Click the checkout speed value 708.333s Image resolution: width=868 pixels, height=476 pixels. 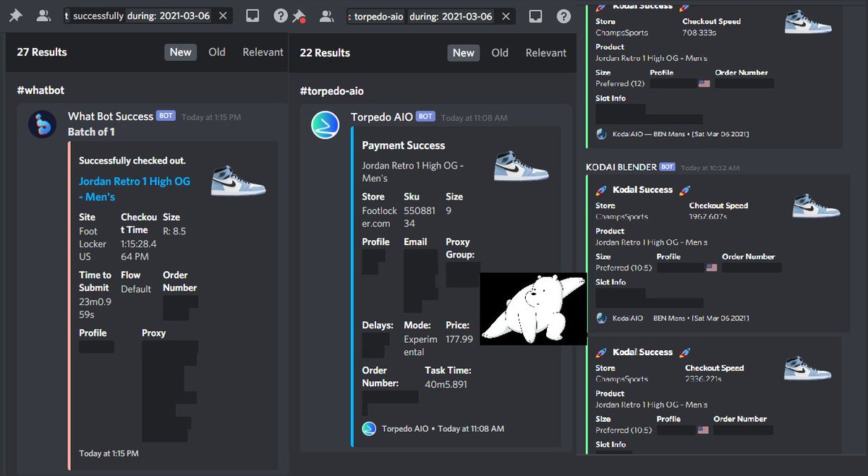(x=699, y=33)
